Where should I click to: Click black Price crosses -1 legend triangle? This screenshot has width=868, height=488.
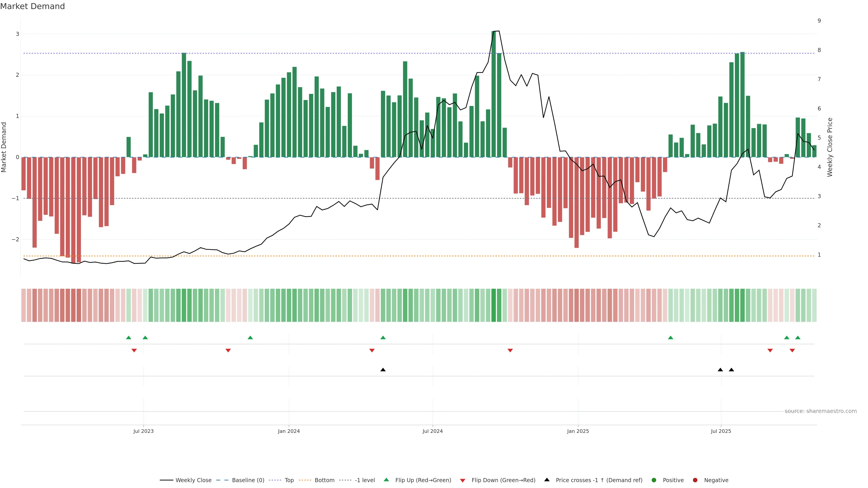547,480
